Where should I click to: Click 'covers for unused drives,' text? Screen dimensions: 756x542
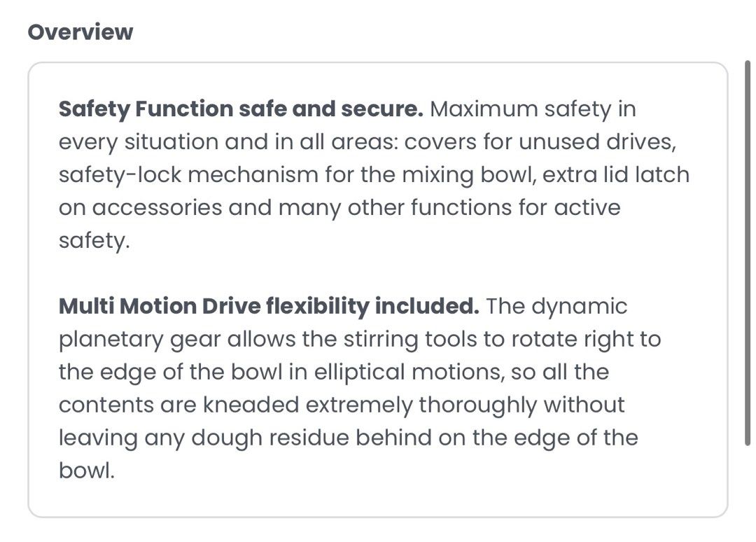540,141
